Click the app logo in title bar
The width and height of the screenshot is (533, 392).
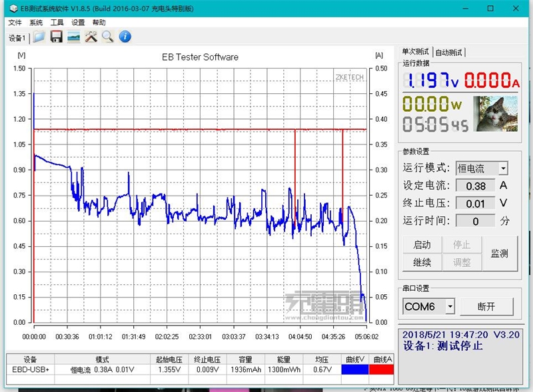coord(13,9)
